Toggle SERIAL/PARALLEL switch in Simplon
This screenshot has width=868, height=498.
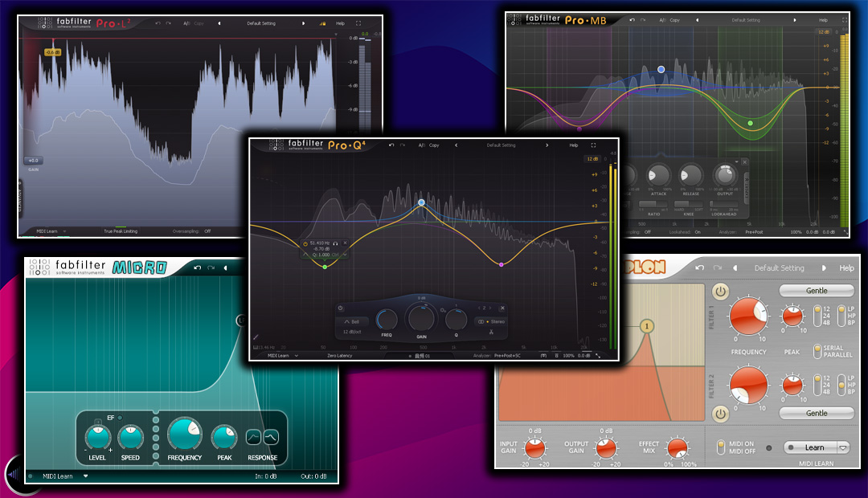pos(817,351)
